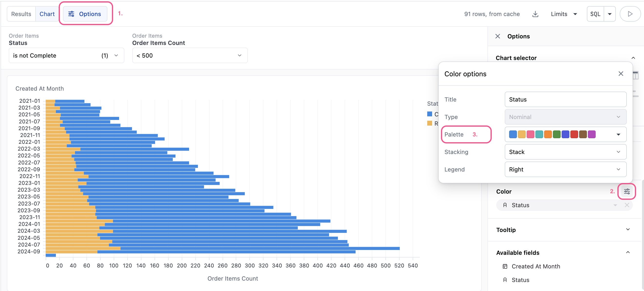The width and height of the screenshot is (644, 291).
Task: Open the SQL dropdown arrow
Action: pyautogui.click(x=609, y=14)
